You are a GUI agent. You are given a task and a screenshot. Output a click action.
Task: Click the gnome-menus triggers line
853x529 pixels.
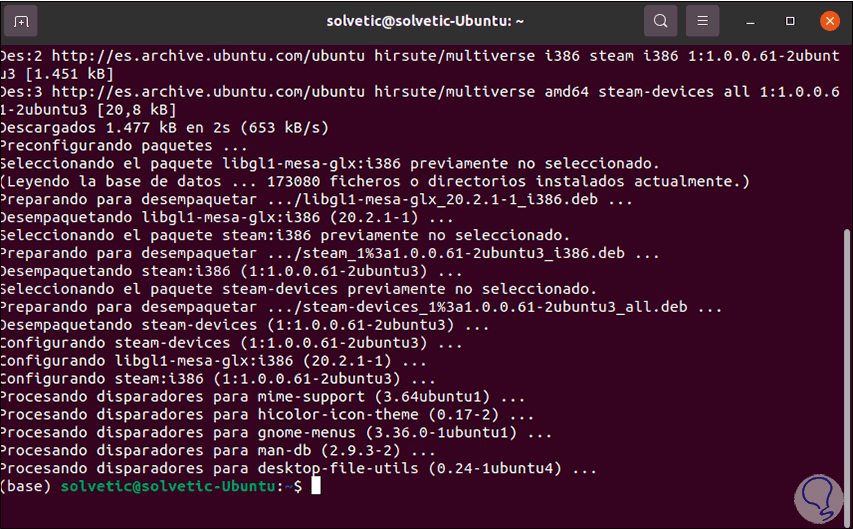(x=276, y=433)
